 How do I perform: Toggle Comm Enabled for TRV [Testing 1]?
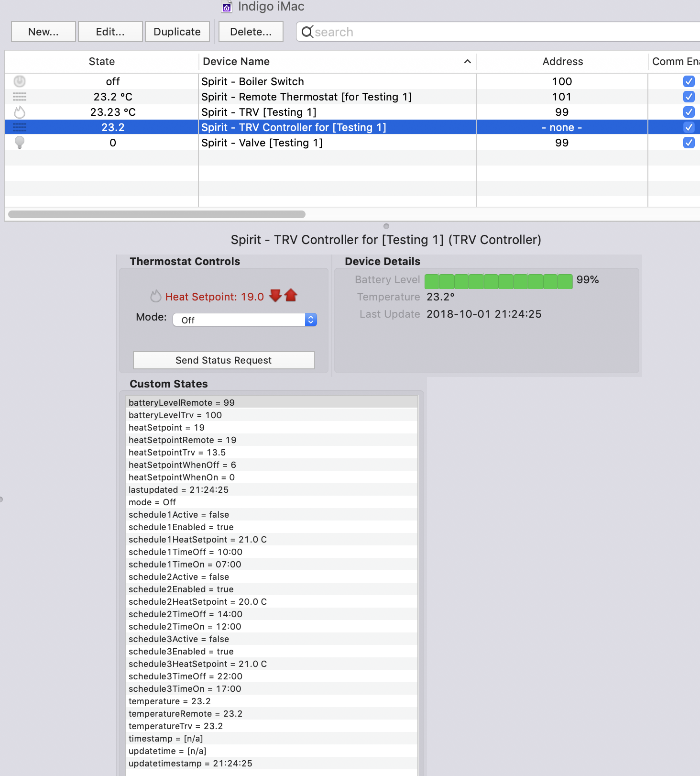point(689,112)
